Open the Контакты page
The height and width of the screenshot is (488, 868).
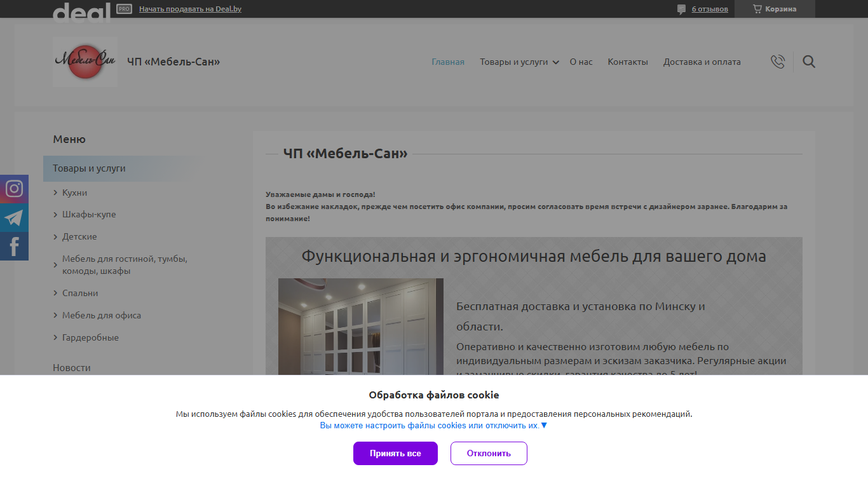[628, 62]
